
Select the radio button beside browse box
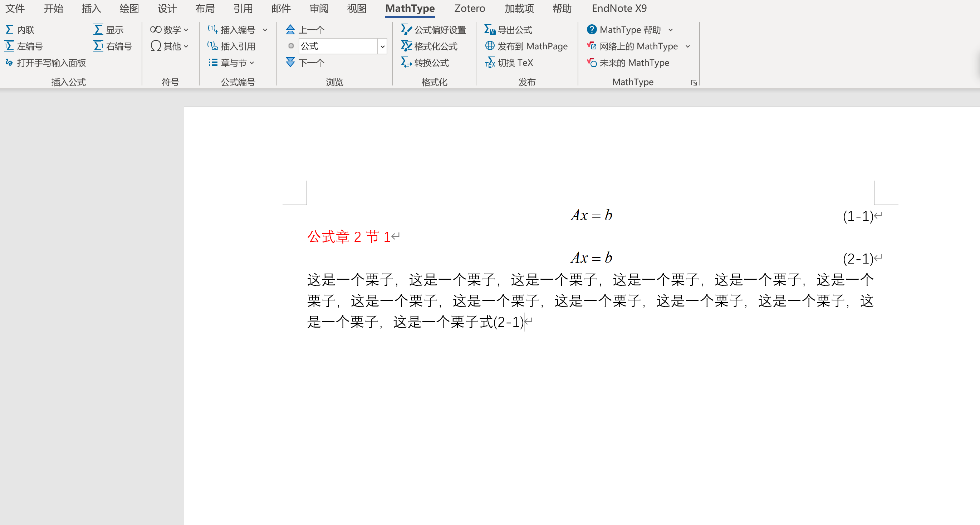(291, 46)
